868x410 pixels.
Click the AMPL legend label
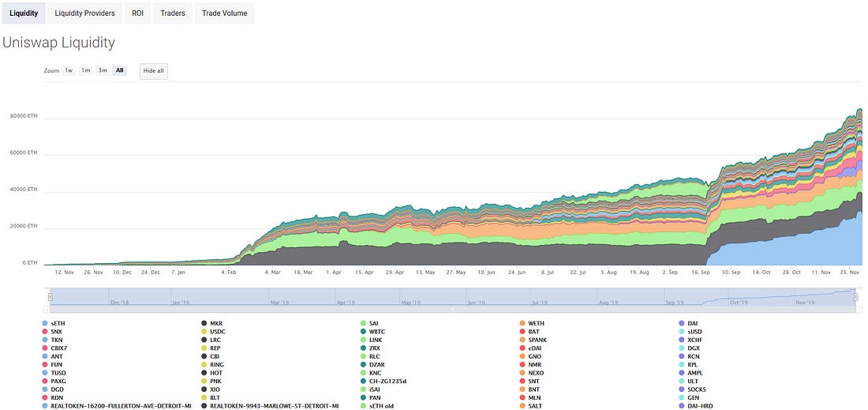pos(694,373)
